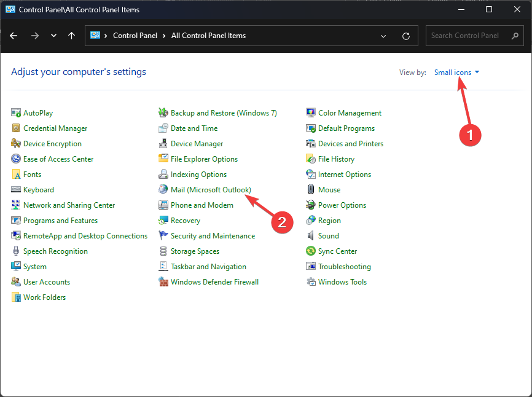Click Security and Maintenance flag icon
Viewport: 532px width, 397px height.
[x=163, y=235]
